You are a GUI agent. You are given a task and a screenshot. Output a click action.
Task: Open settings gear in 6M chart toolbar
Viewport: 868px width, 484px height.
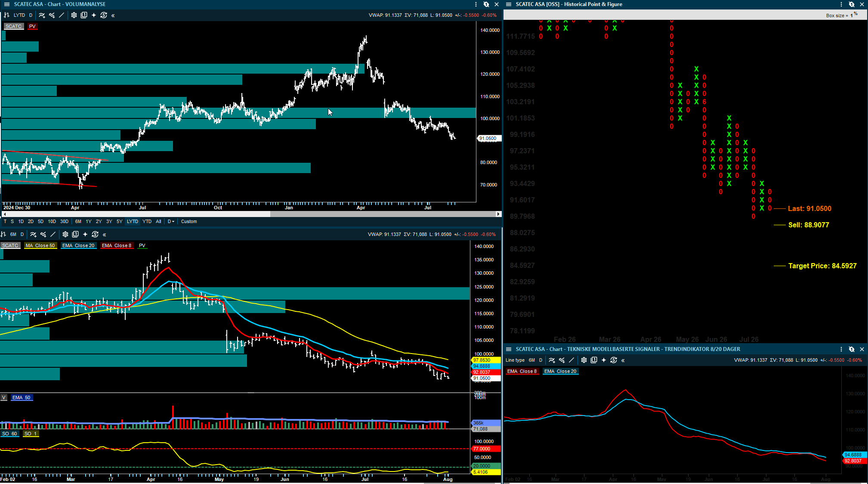coord(65,234)
